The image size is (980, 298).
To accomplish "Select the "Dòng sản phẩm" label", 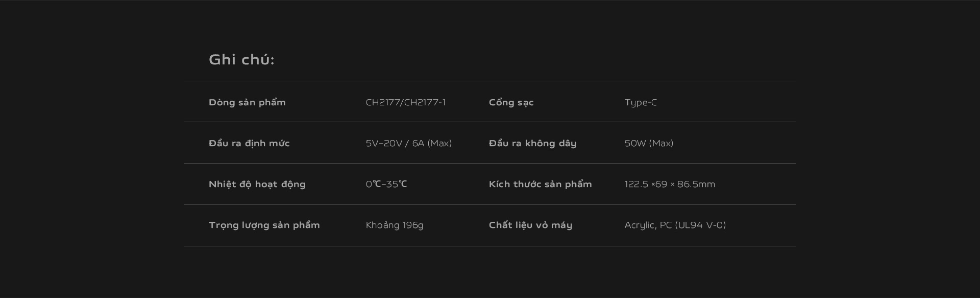I will coord(247,102).
